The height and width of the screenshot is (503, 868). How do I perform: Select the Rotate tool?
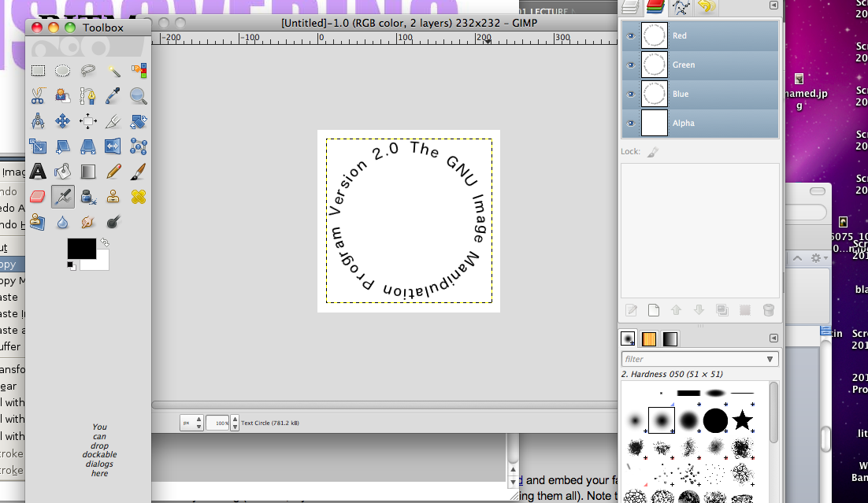coord(139,120)
